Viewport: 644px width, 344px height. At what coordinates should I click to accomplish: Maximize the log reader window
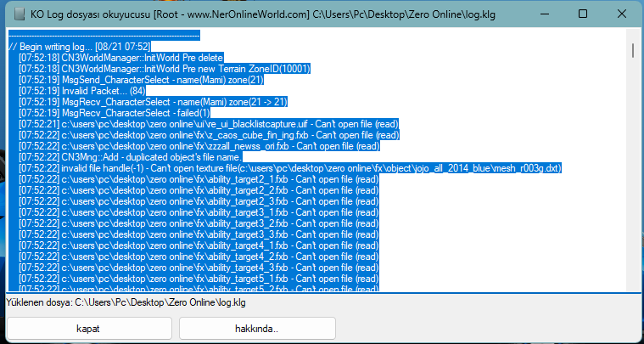(x=582, y=14)
